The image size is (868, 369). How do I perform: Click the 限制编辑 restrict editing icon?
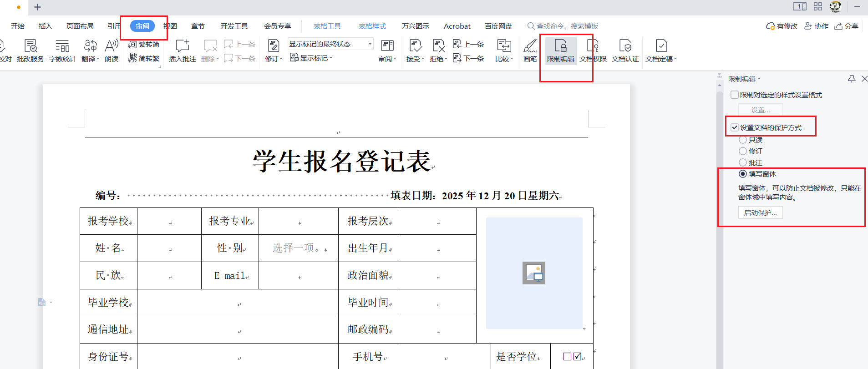click(x=560, y=51)
